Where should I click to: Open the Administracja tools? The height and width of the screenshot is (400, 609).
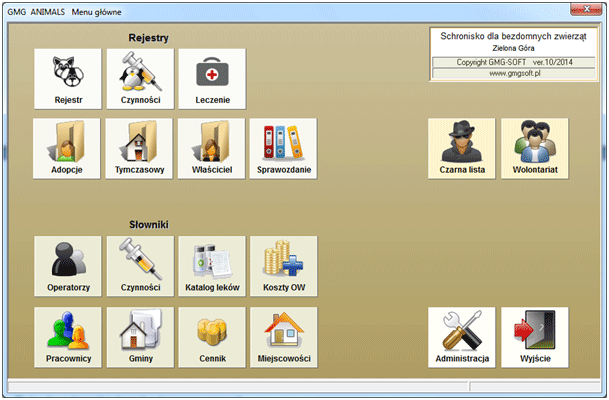(x=462, y=337)
